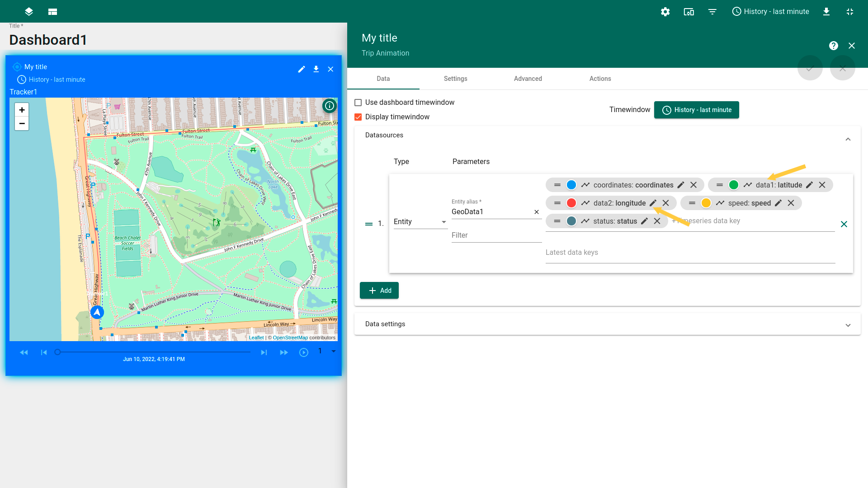This screenshot has height=488, width=868.
Task: Remove the speed data key
Action: (791, 203)
